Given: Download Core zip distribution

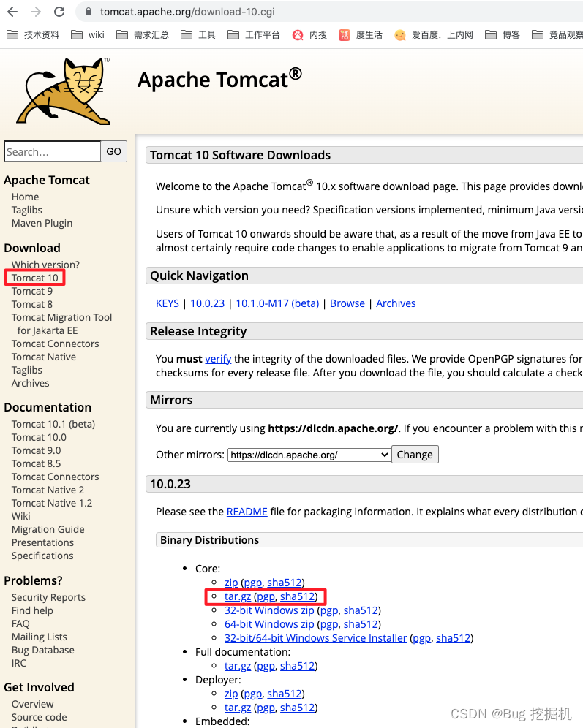Looking at the screenshot, I should 231,583.
